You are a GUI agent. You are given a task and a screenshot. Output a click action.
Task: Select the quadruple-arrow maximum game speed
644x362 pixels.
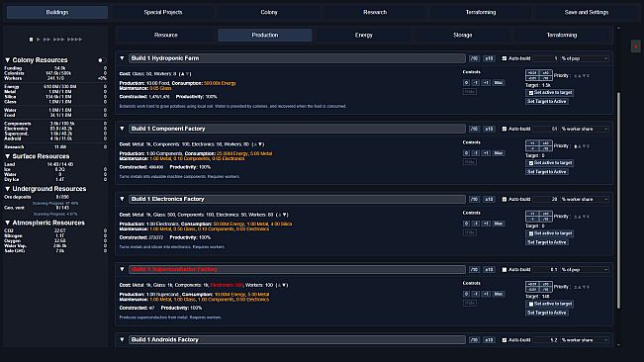point(75,40)
